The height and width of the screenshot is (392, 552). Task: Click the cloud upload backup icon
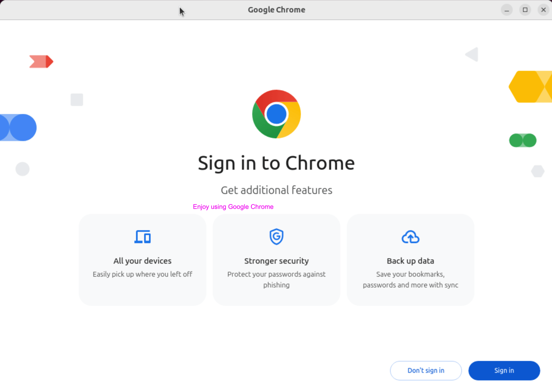[x=410, y=237]
